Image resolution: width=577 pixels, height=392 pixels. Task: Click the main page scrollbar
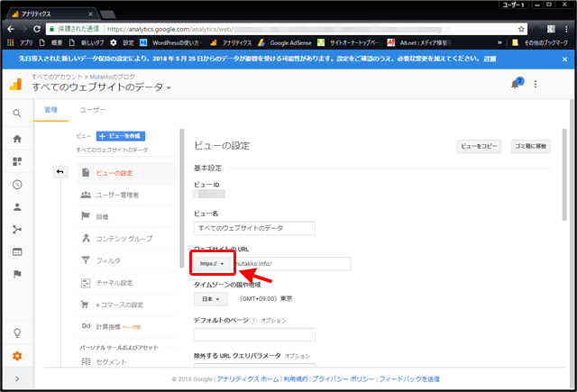pyautogui.click(x=564, y=175)
